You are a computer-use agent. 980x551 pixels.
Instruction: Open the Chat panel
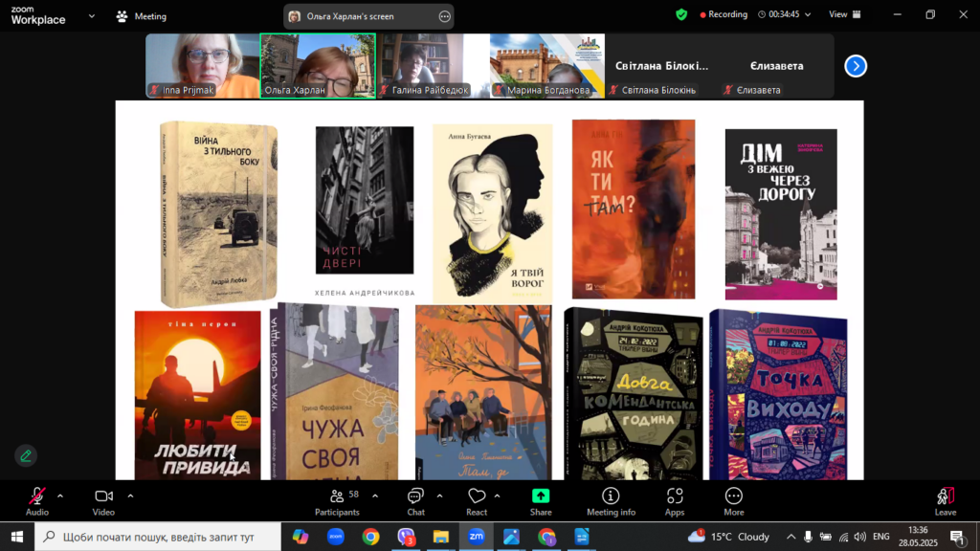click(x=415, y=501)
